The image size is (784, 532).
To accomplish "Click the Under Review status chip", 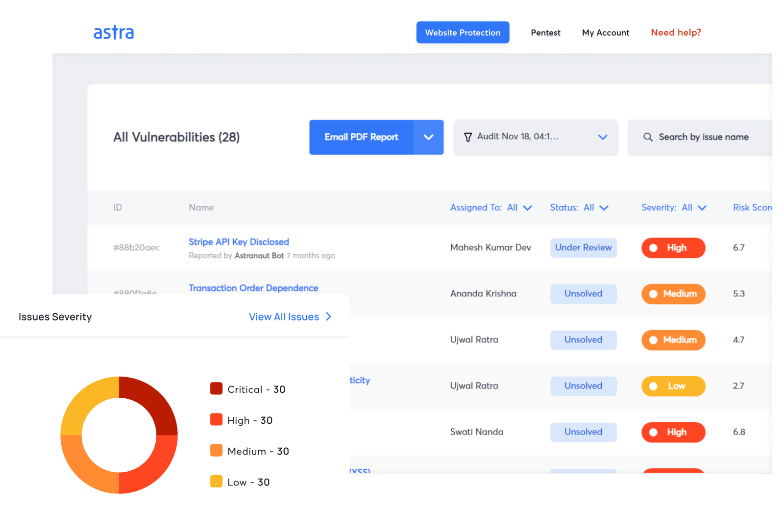I will pos(583,248).
